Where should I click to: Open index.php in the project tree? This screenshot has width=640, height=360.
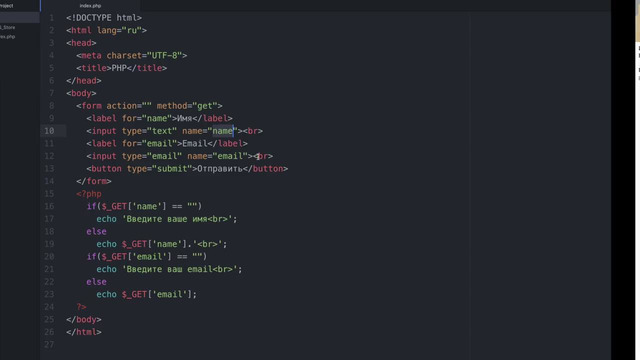(7, 37)
